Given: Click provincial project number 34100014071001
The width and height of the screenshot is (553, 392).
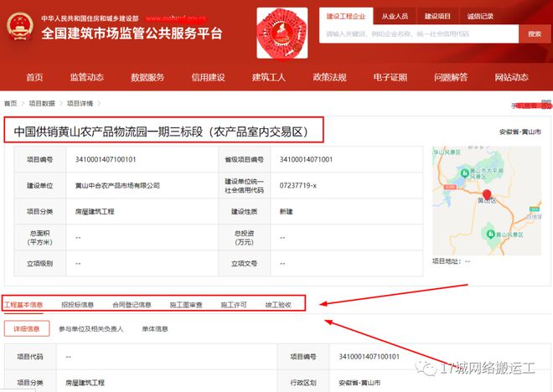Looking at the screenshot, I should (x=306, y=159).
